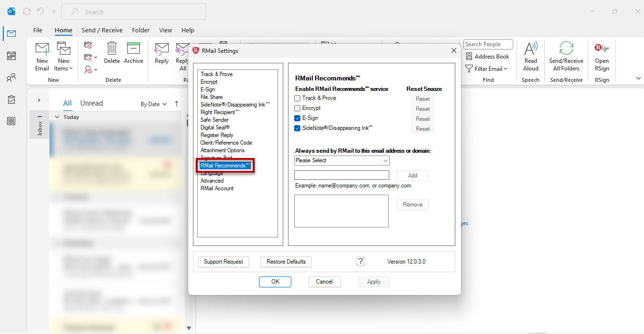Open the New Items menu

click(64, 56)
